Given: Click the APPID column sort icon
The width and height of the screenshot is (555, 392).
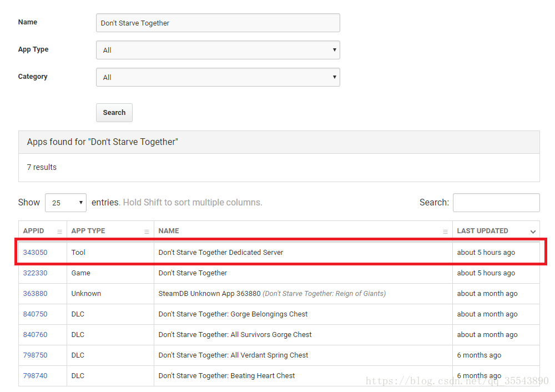Looking at the screenshot, I should point(59,232).
